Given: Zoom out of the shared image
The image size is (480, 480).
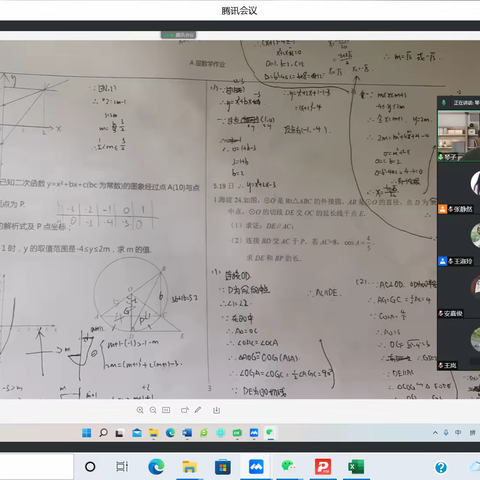Looking at the screenshot, I should pyautogui.click(x=153, y=410).
